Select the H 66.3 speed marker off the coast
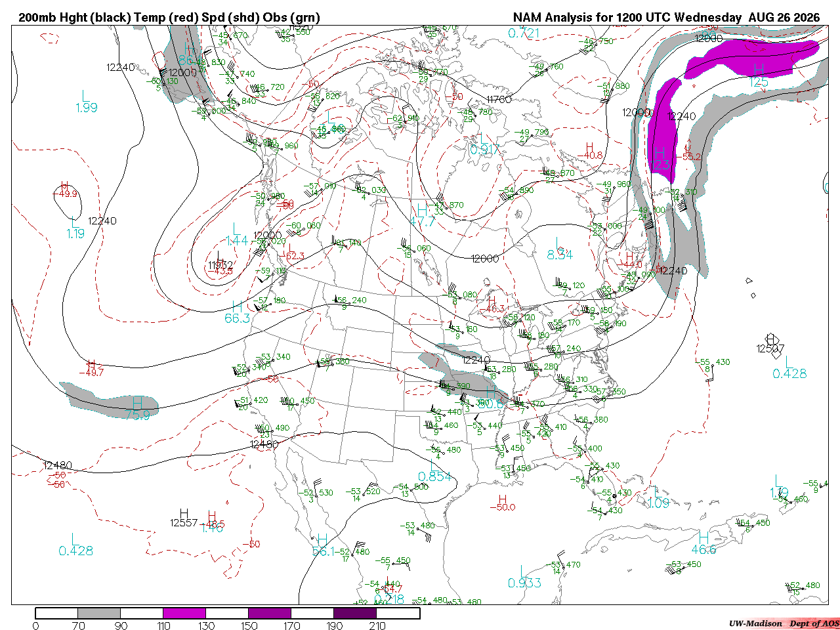840x630 pixels. click(x=237, y=312)
